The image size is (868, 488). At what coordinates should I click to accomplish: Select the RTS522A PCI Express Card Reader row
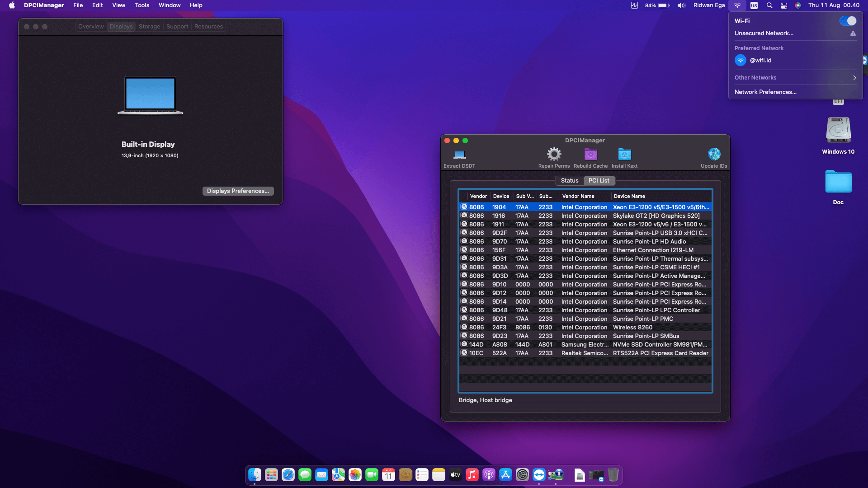(x=585, y=353)
